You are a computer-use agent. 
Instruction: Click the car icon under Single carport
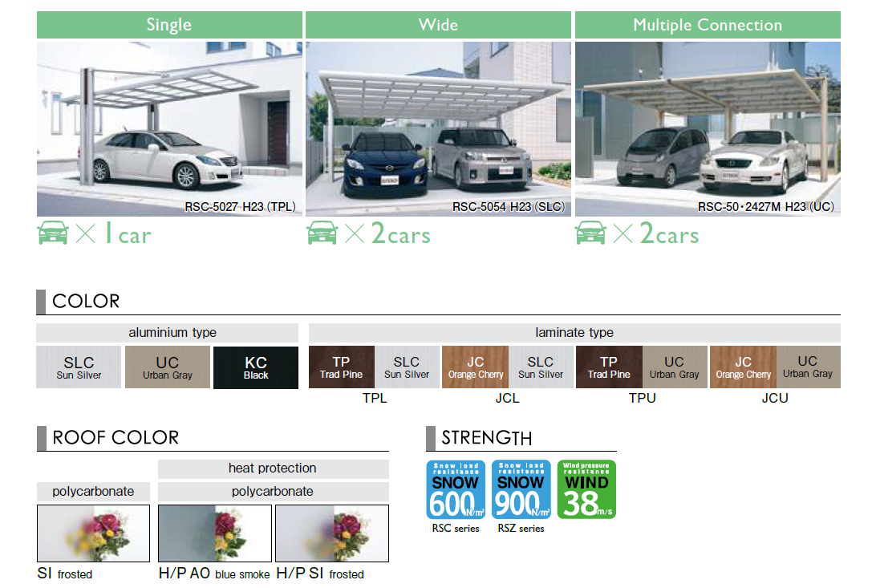click(53, 233)
